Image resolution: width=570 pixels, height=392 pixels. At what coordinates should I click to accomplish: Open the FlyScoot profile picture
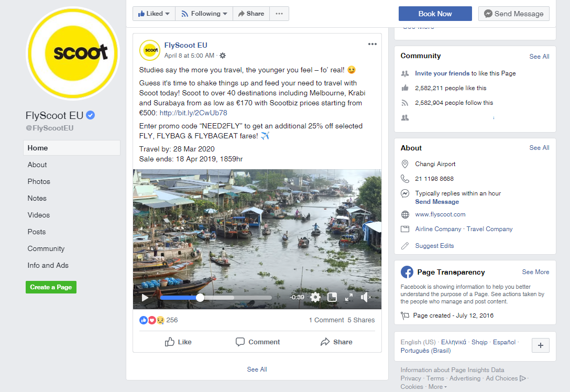[x=73, y=53]
